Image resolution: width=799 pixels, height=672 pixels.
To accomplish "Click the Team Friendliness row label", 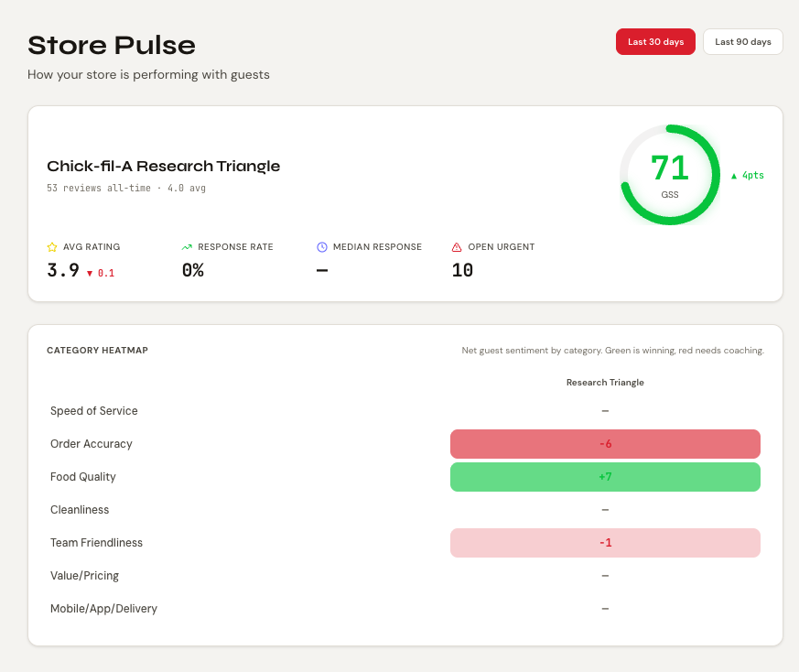I will (96, 543).
